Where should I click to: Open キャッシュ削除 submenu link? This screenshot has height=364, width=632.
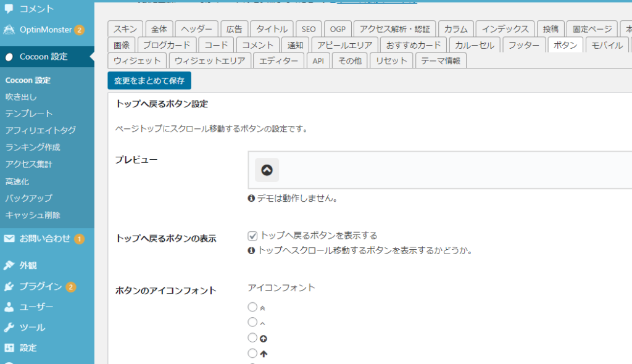pyautogui.click(x=33, y=215)
